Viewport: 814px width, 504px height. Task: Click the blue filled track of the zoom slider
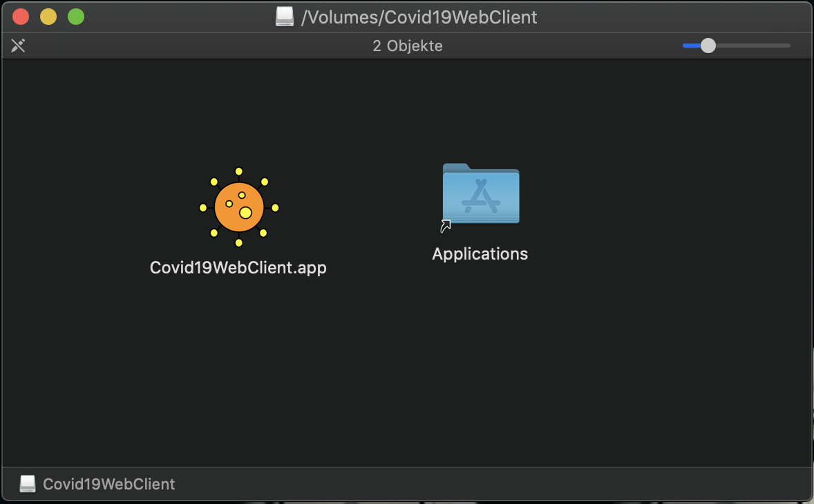pyautogui.click(x=691, y=46)
